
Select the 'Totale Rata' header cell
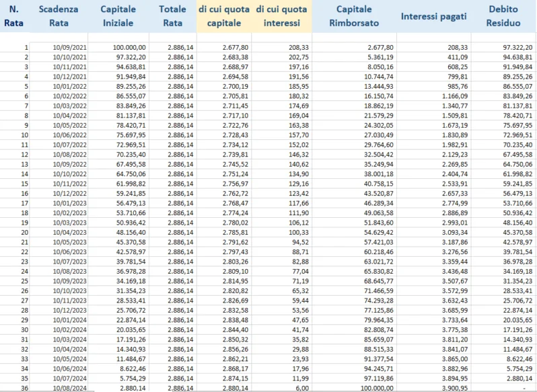173,16
